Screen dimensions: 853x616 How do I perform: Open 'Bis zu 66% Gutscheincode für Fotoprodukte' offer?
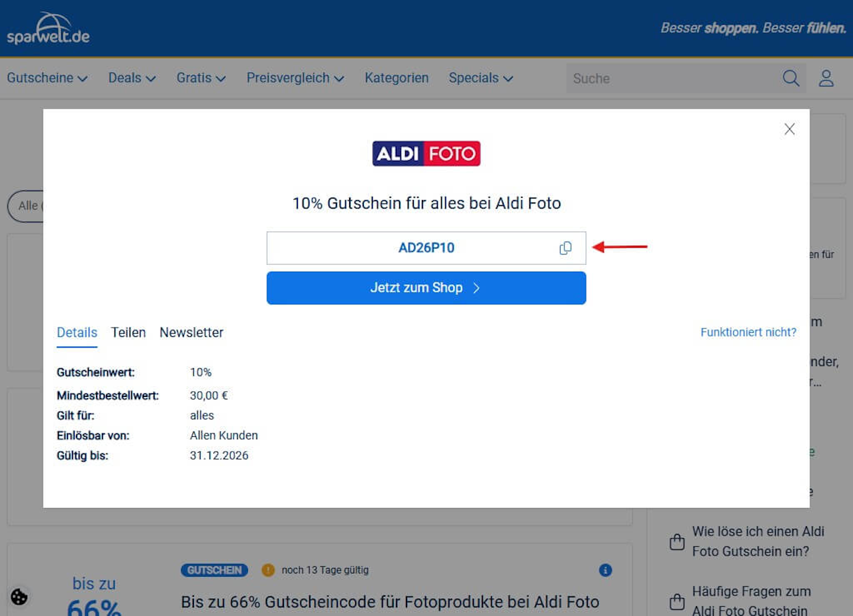click(x=390, y=602)
